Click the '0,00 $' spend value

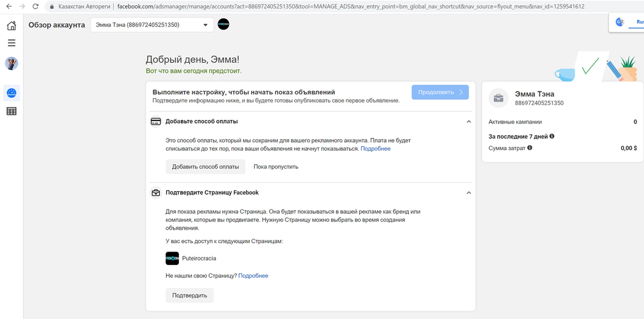[628, 148]
